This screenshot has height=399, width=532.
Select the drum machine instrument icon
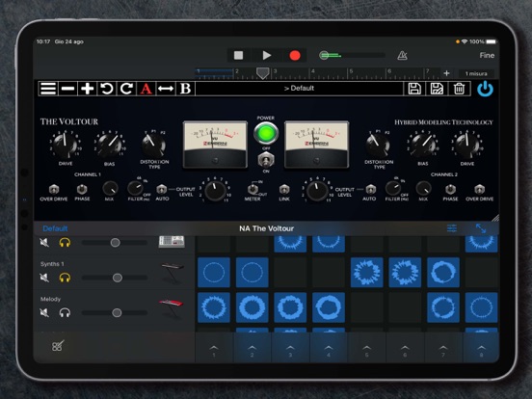point(172,242)
